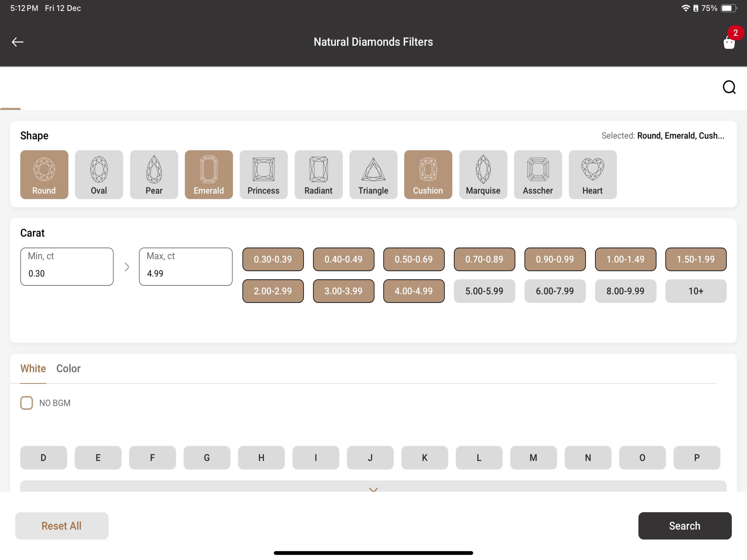The width and height of the screenshot is (747, 560).
Task: Select the Radiant diamond shape
Action: coord(319,174)
